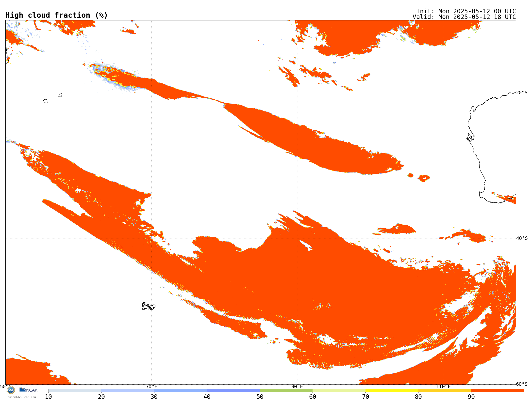The image size is (532, 400).
Task: Click the 20°S latitude label
Action: click(522, 93)
